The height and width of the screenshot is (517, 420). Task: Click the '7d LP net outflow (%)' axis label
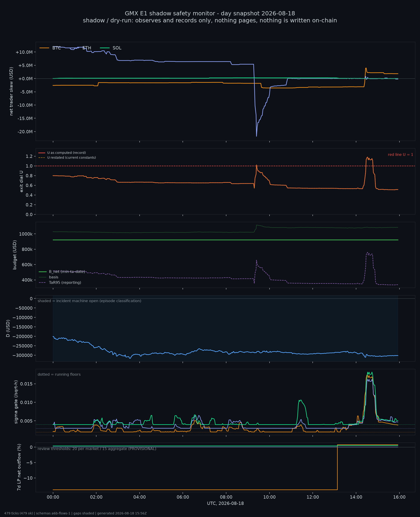coord(19,467)
